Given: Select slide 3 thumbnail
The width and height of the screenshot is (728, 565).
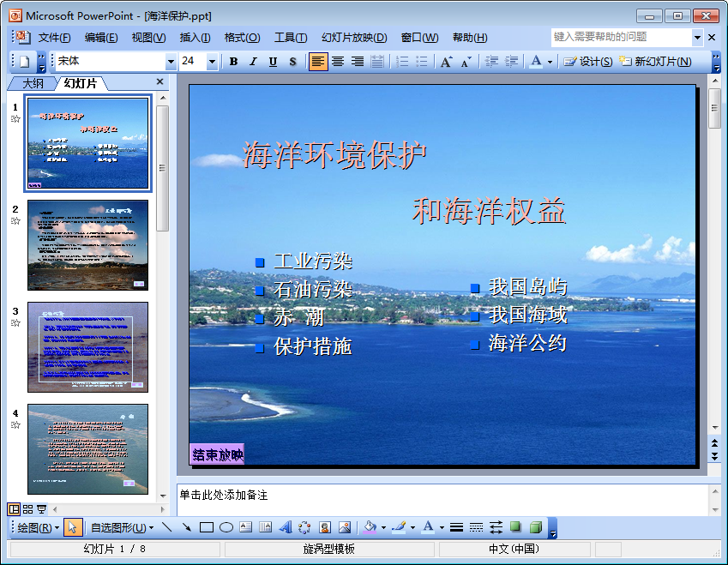Looking at the screenshot, I should coord(87,347).
